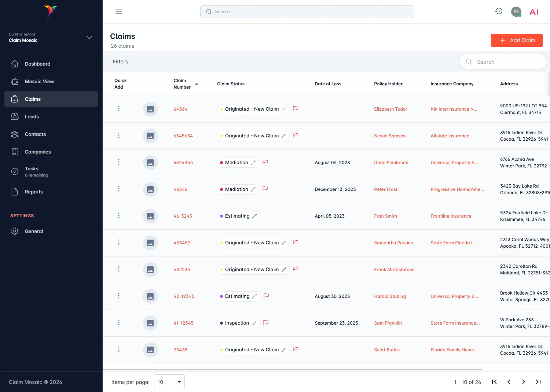550x392 pixels.
Task: Go to the last page with the skip-forward control
Action: (x=538, y=382)
